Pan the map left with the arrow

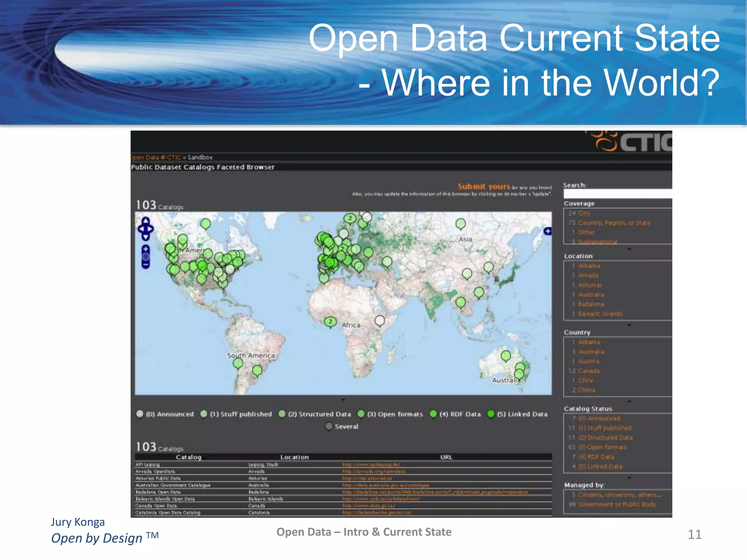[x=141, y=229]
